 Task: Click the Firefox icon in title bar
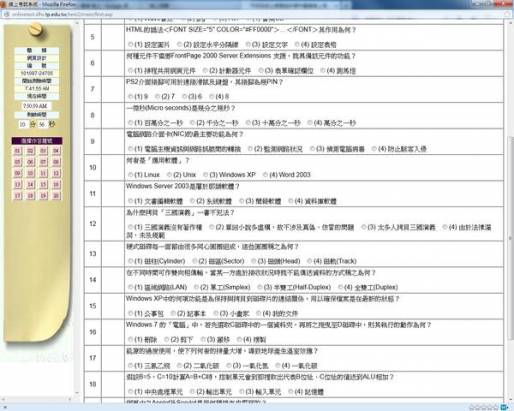pos(3,4)
